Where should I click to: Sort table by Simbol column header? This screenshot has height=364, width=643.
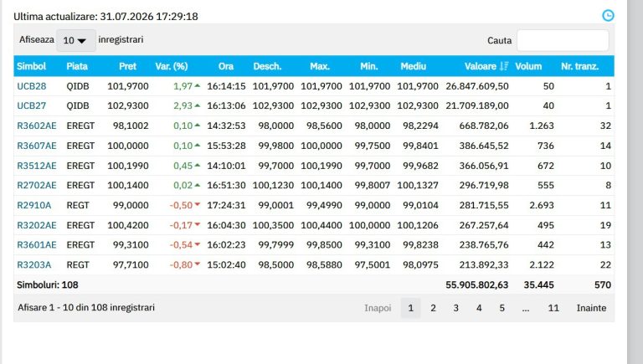[31, 66]
